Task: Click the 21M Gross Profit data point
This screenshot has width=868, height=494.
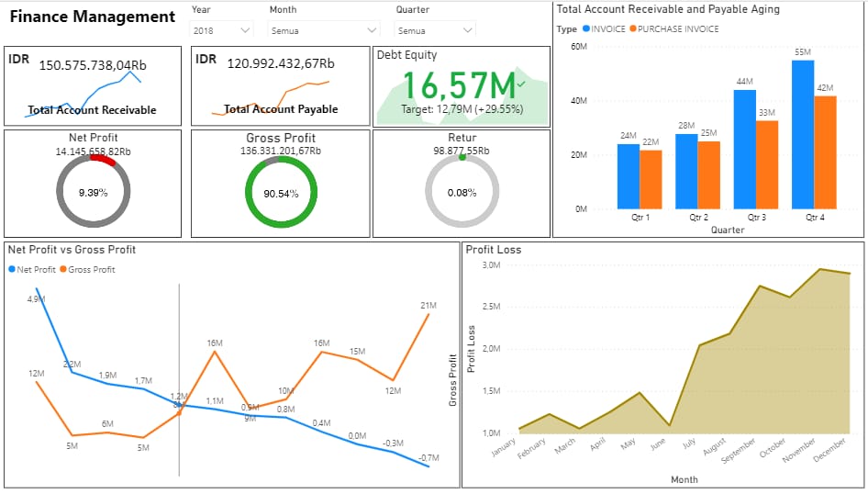Action: (x=428, y=314)
